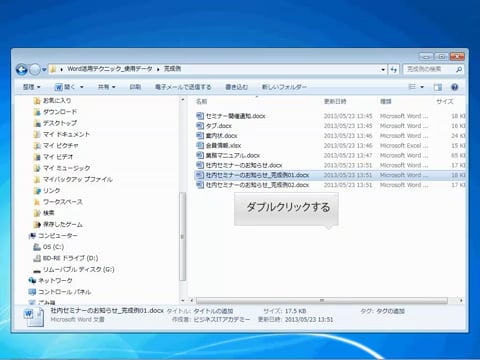Click the refresh button next to address bar
Viewport: 480px width, 360px height.
394,69
